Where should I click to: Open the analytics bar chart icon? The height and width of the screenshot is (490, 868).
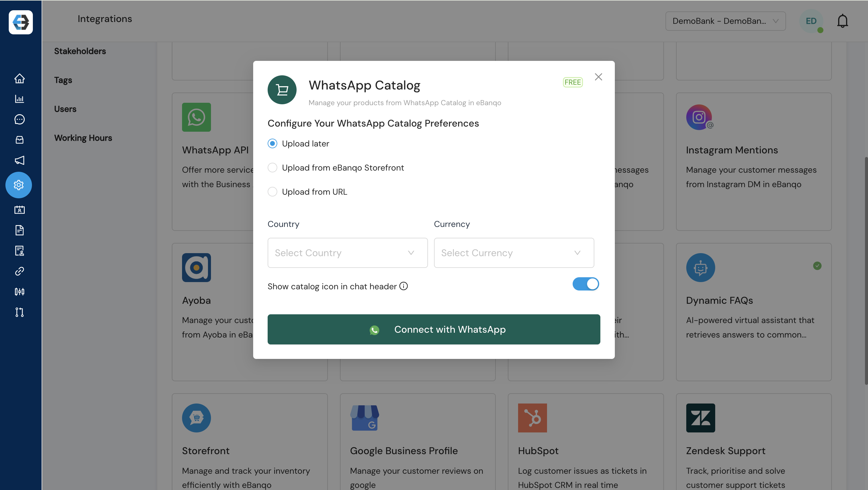tap(20, 99)
